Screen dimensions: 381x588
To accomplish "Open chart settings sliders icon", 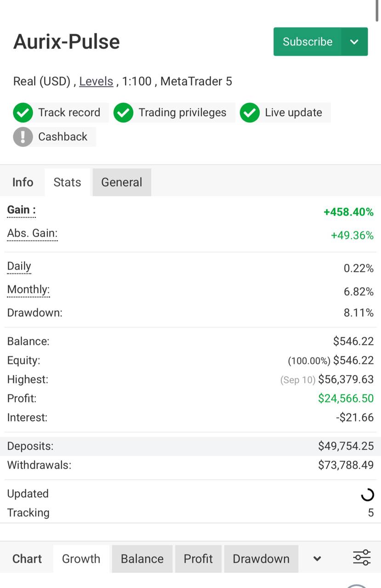I will [x=362, y=558].
